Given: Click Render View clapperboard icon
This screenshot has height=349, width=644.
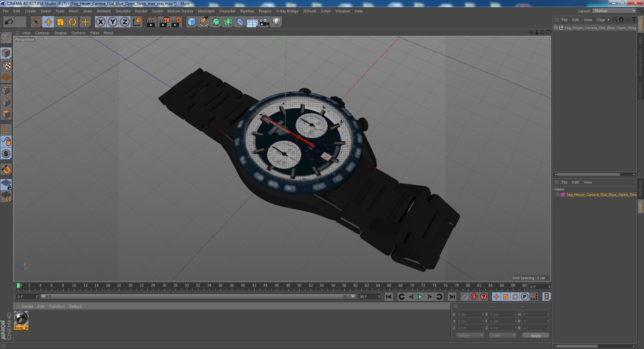Looking at the screenshot, I should 152,22.
